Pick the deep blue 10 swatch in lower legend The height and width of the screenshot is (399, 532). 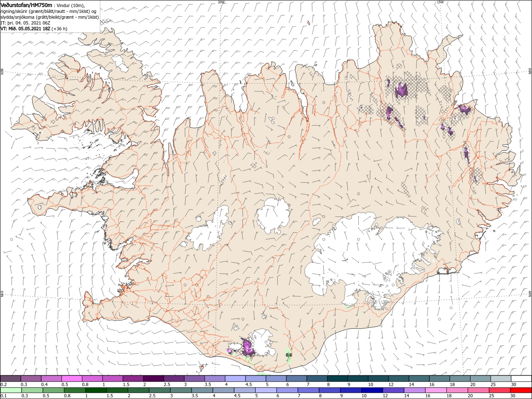tap(372, 390)
